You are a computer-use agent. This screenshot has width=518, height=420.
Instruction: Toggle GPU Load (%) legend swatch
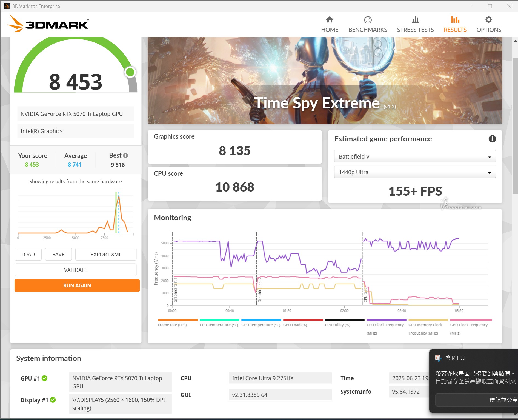point(303,320)
